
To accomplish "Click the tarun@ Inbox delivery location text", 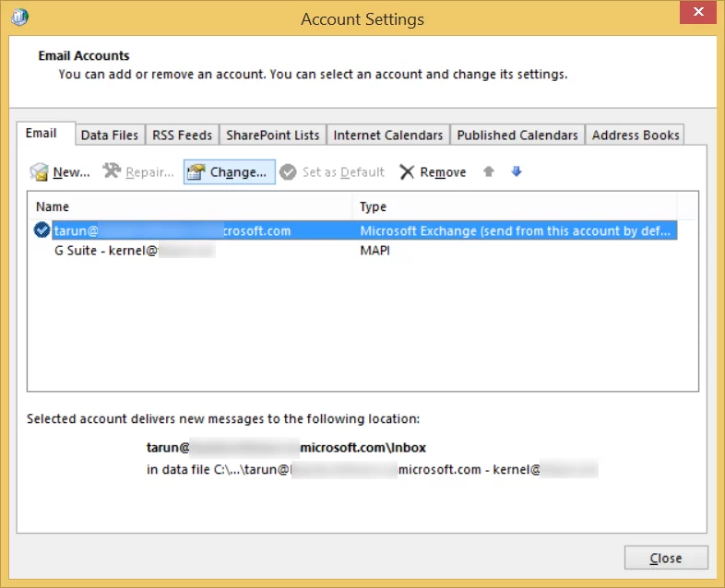I will click(x=286, y=447).
